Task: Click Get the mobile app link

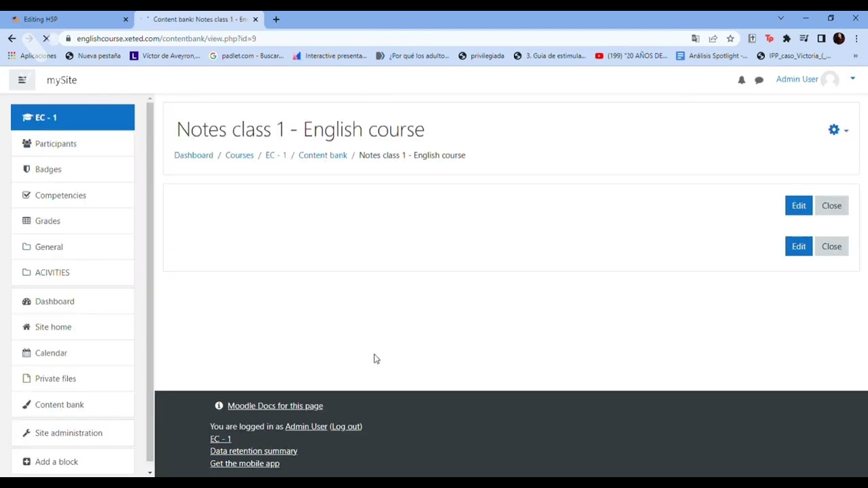Action: (245, 464)
